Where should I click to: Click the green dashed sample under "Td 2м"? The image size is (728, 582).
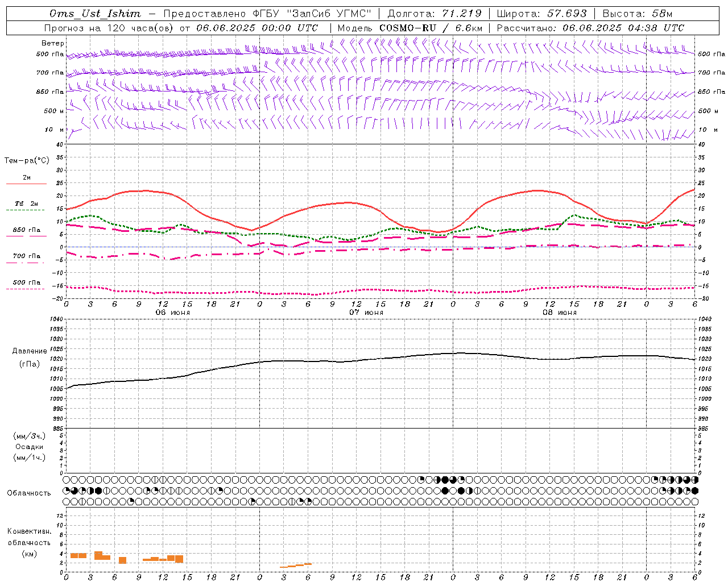[26, 210]
